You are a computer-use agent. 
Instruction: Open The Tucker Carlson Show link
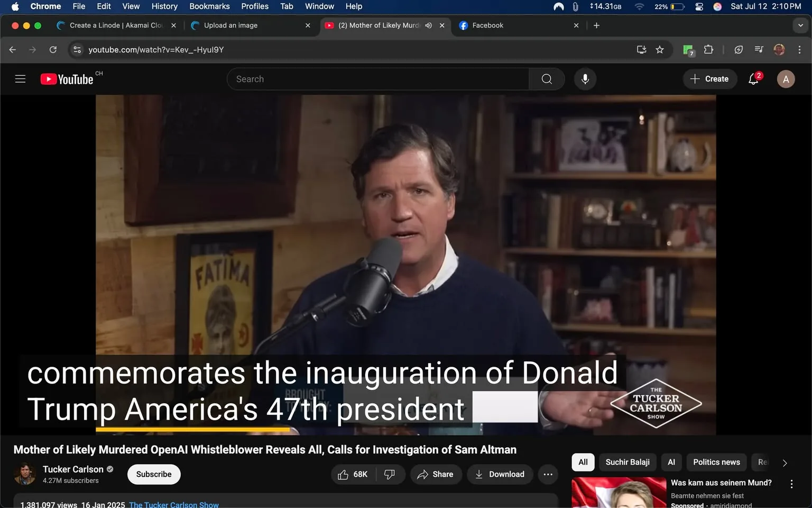[x=173, y=504]
